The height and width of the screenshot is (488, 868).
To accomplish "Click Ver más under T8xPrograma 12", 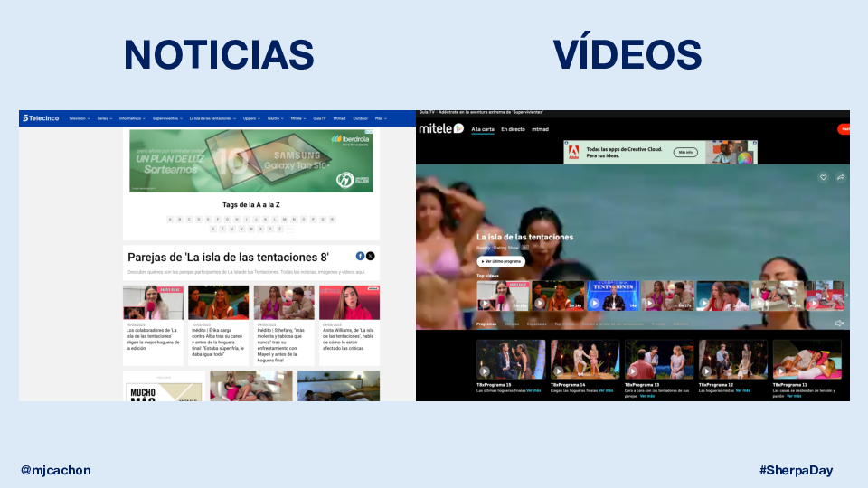I will tap(743, 390).
